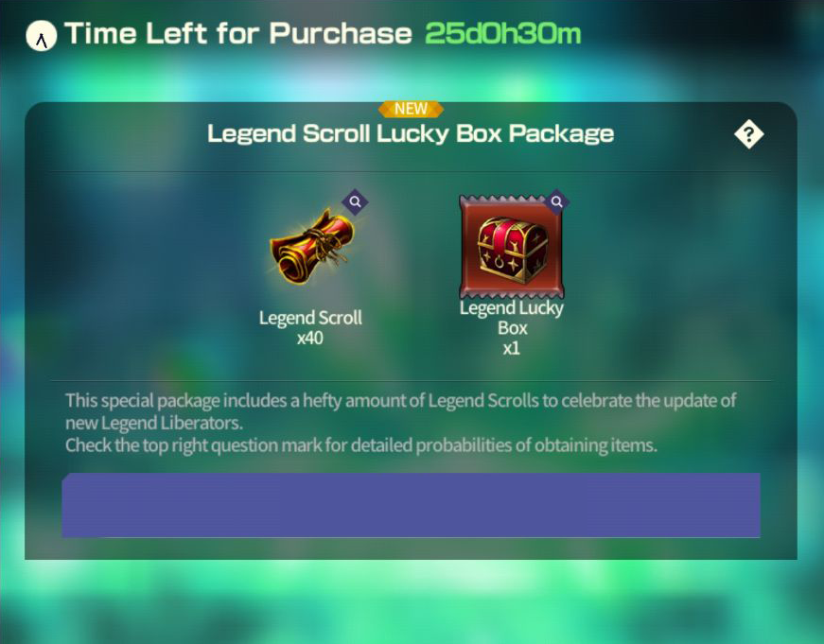Viewport: 824px width, 644px height.
Task: Select the Legend Lucky Box chest image
Action: pyautogui.click(x=511, y=247)
